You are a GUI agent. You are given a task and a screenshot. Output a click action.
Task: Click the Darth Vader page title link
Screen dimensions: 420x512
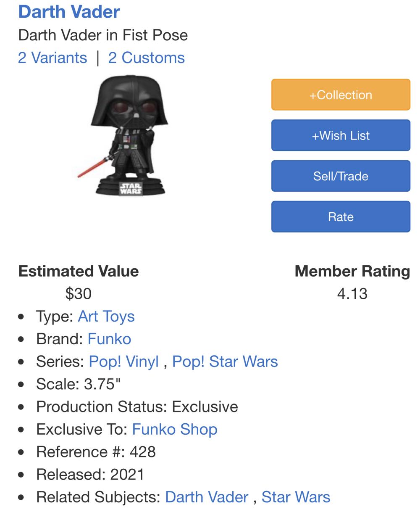pyautogui.click(x=69, y=12)
